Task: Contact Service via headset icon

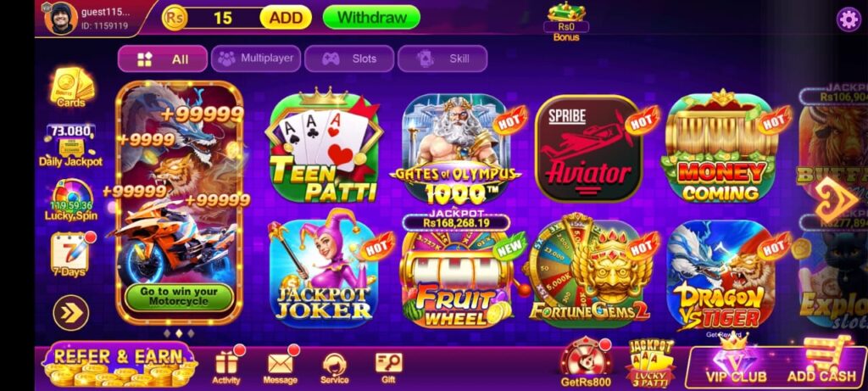Action: pos(334,368)
